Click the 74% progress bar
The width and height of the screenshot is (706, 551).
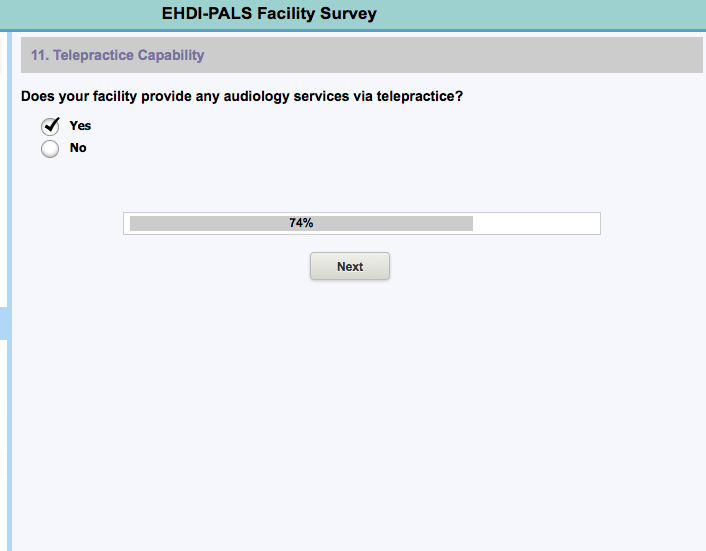click(x=361, y=223)
